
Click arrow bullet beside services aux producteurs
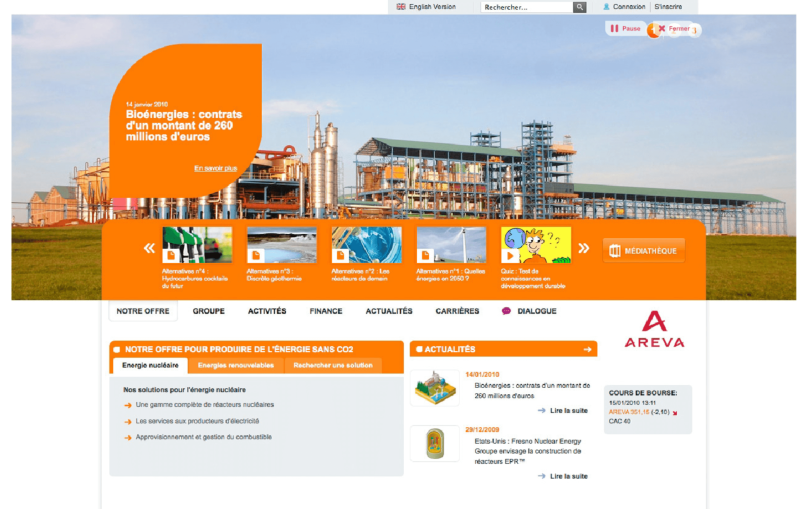tap(128, 422)
